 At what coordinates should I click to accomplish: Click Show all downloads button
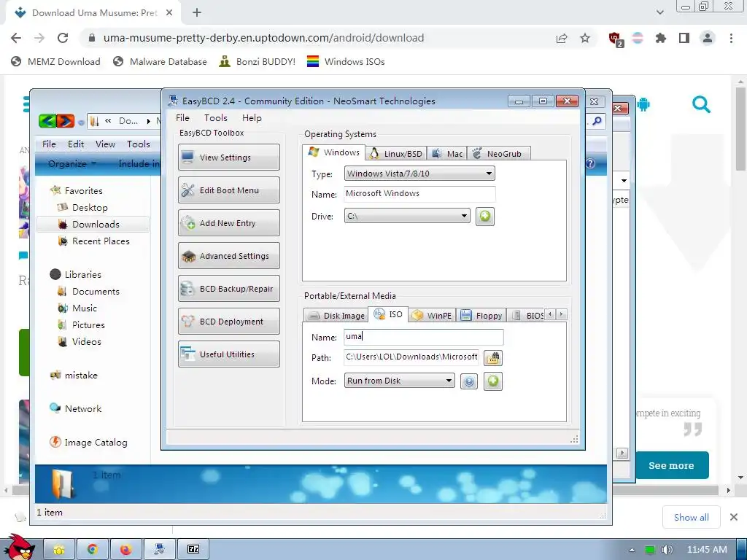coord(692,517)
